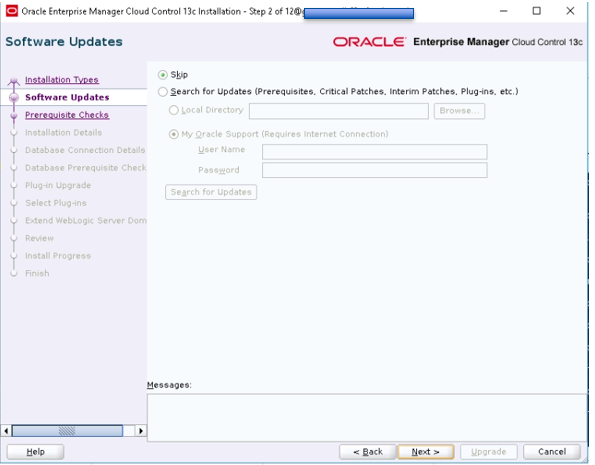595x465 pixels.
Task: Focus the Password input field
Action: pyautogui.click(x=375, y=170)
